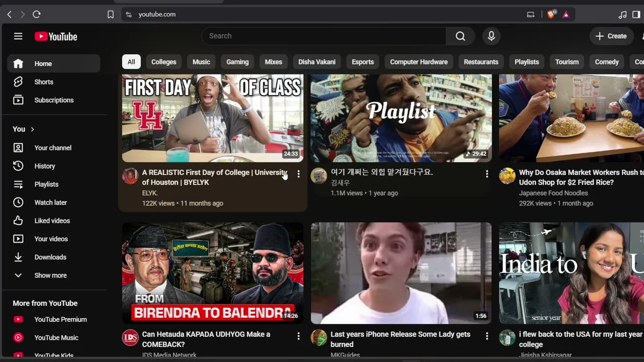The width and height of the screenshot is (644, 362).
Task: Open Brave Rewards triangle icon
Action: tap(566, 14)
